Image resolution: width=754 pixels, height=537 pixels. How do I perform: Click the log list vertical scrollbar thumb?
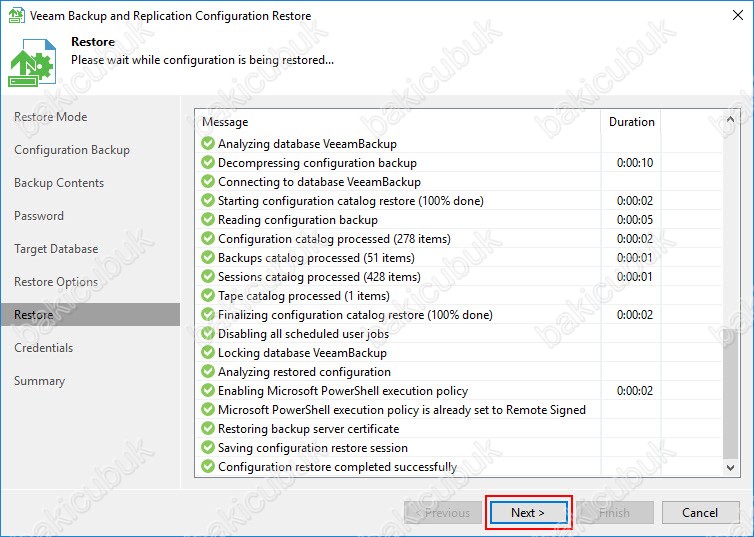(730, 393)
